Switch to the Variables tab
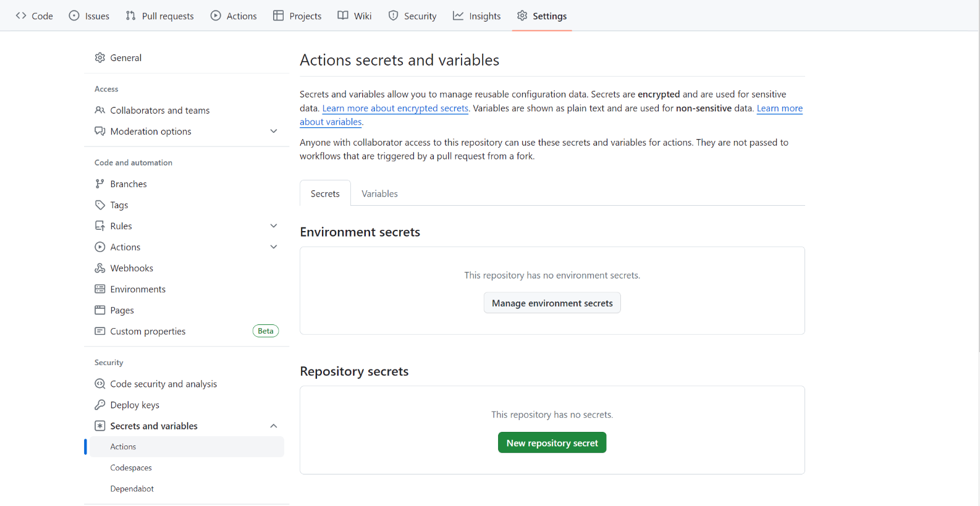The width and height of the screenshot is (980, 506). tap(379, 194)
